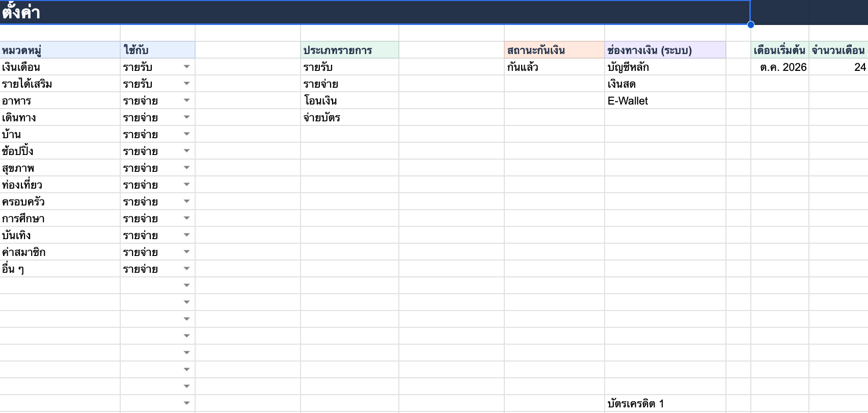
Task: Open dropdown arrow in ครอบครัว row
Action: click(x=186, y=201)
